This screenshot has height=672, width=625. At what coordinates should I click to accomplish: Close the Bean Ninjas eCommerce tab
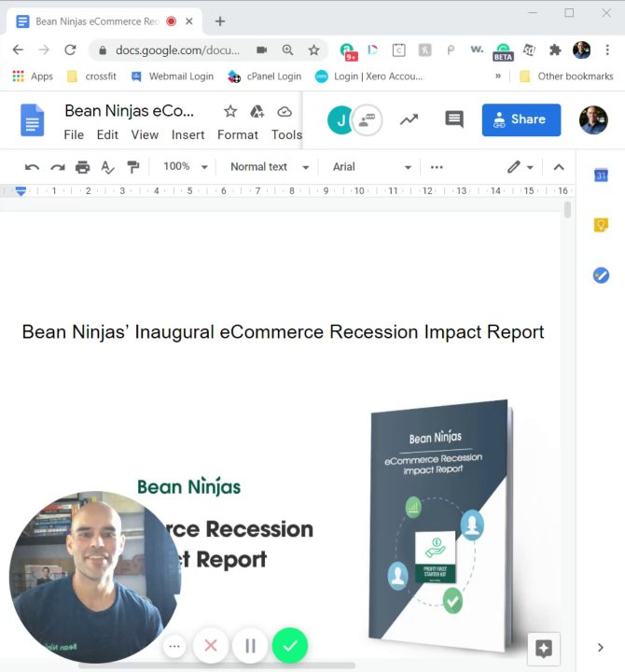click(x=189, y=21)
